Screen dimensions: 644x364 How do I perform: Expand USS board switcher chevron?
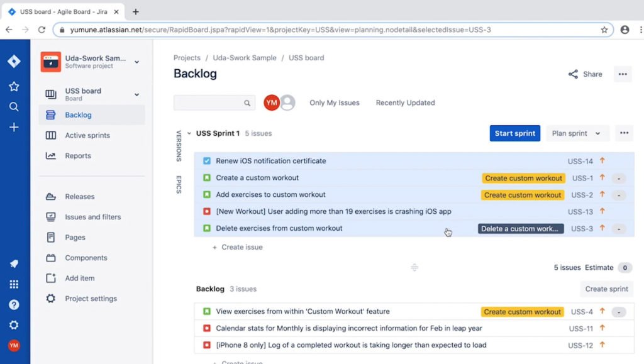[136, 94]
